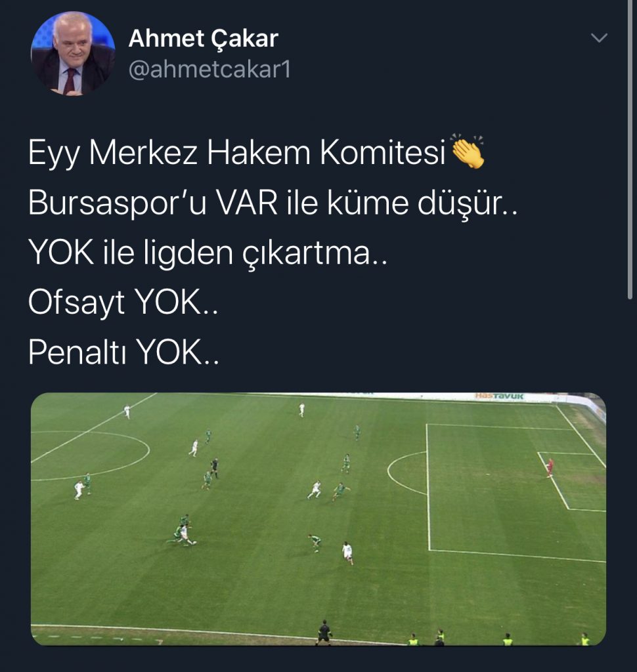Click the penalty arc on the pitch
This screenshot has height=672, width=637.
coord(405,472)
